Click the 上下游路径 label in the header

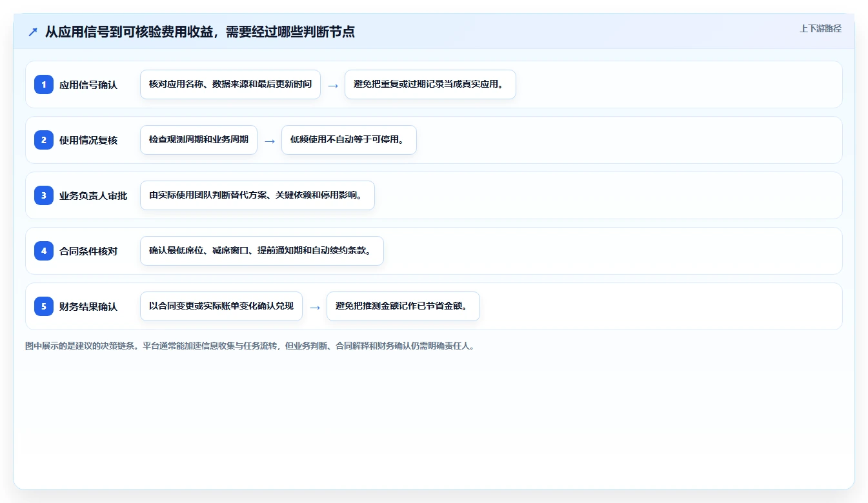click(820, 28)
